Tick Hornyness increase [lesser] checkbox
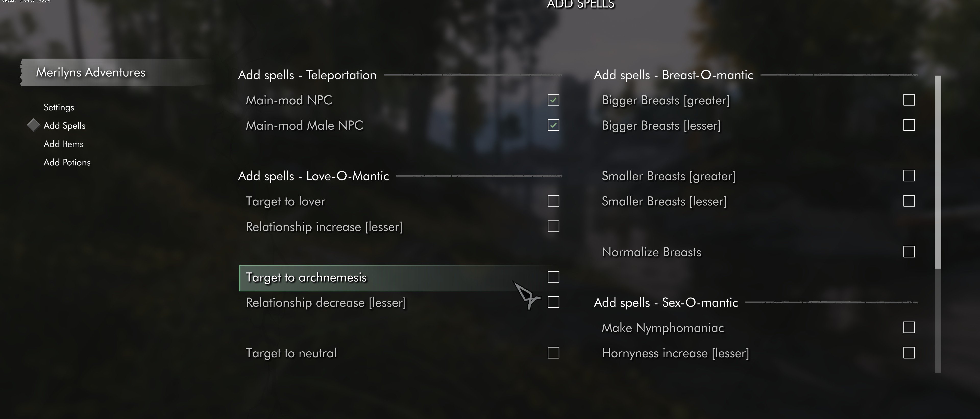The width and height of the screenshot is (980, 419). (x=909, y=353)
